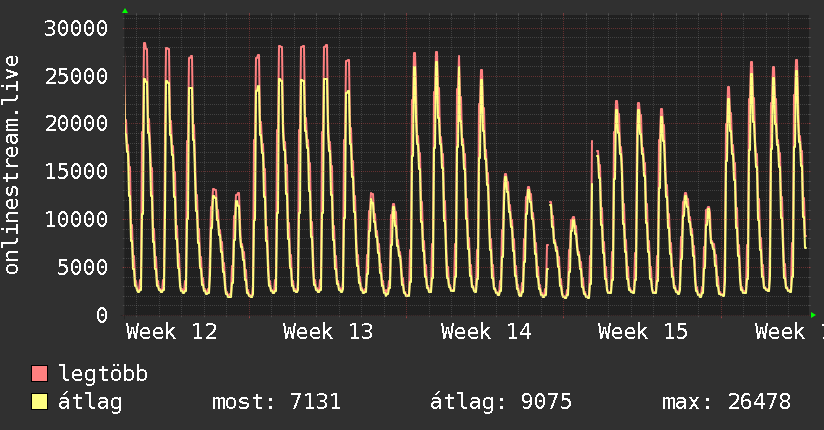Click the Week 12 axis label

(x=171, y=332)
